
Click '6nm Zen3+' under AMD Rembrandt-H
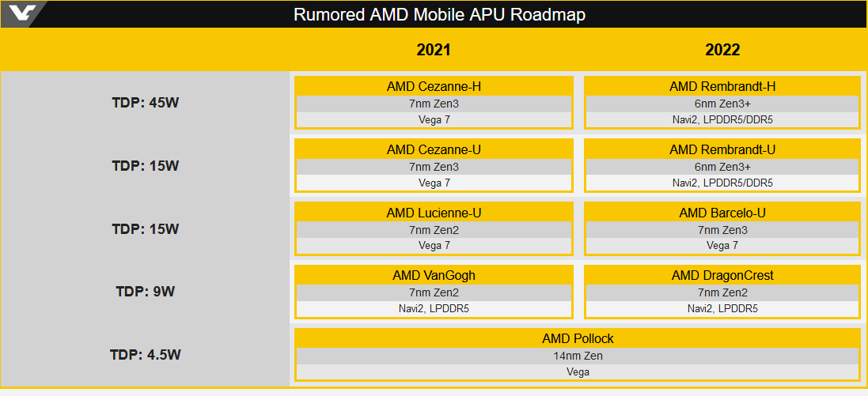coord(722,104)
